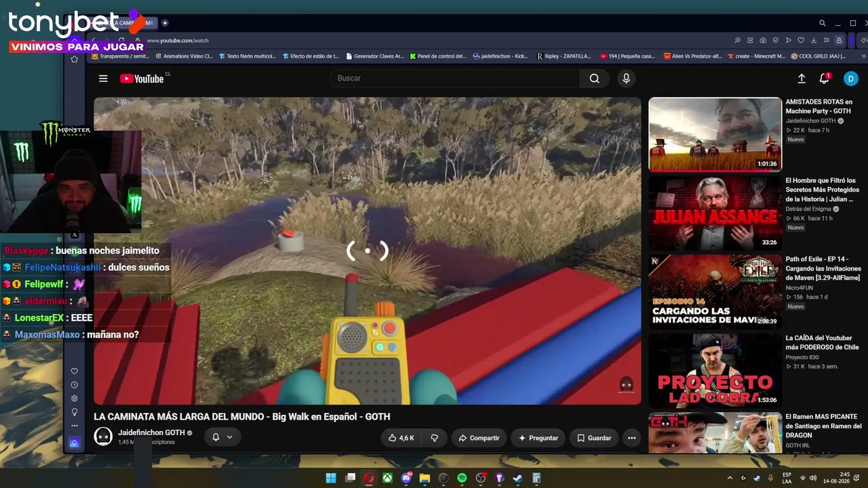
Task: Click the Compartir share button
Action: (x=479, y=438)
